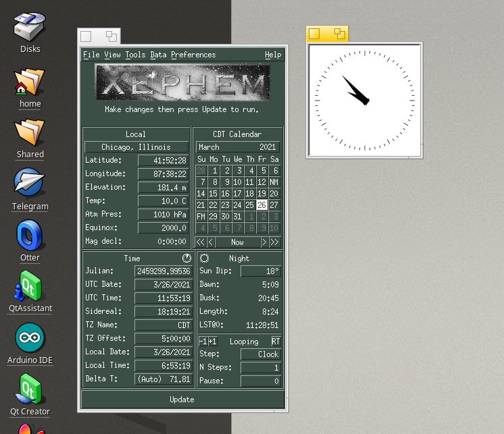504x434 pixels.
Task: Click the Local Time value 6:53:19
Action: [x=163, y=366]
